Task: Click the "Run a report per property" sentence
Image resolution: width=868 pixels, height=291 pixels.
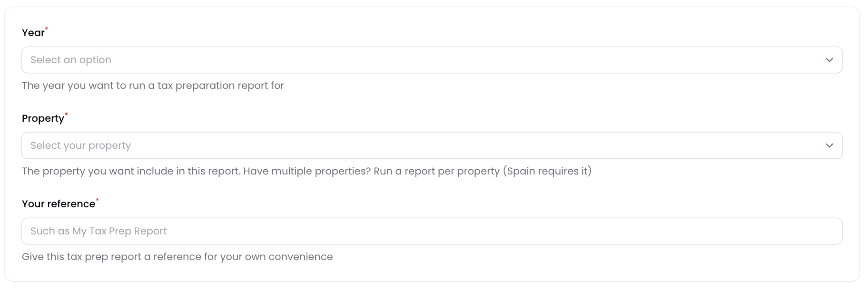Action: [436, 171]
